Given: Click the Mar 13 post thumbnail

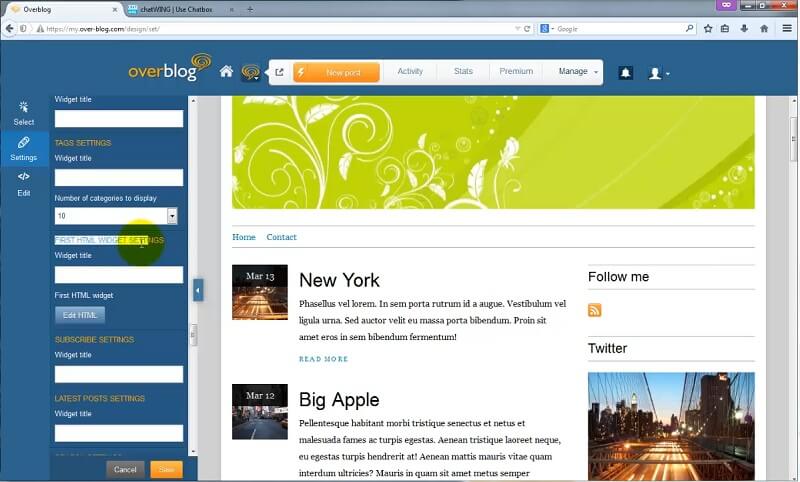Looking at the screenshot, I should coord(260,292).
